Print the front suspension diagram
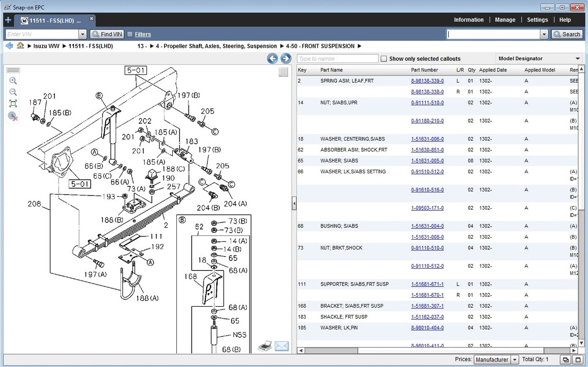 (x=265, y=346)
